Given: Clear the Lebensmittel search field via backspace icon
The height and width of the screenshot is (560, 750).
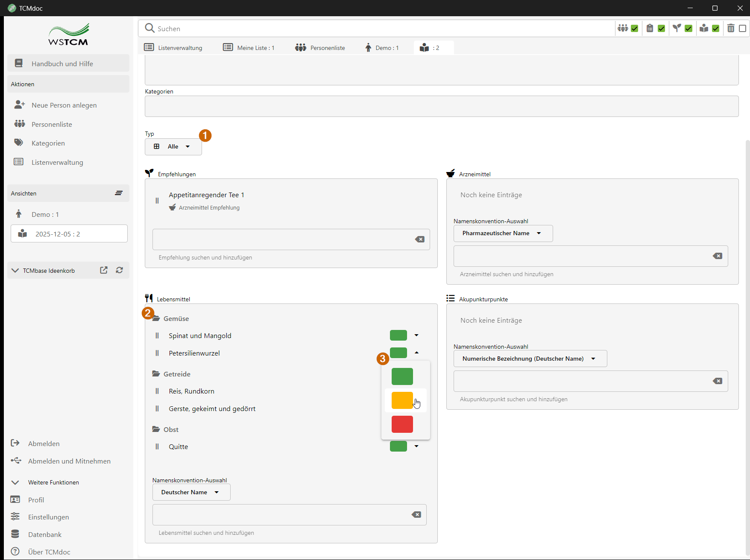Looking at the screenshot, I should click(x=416, y=515).
